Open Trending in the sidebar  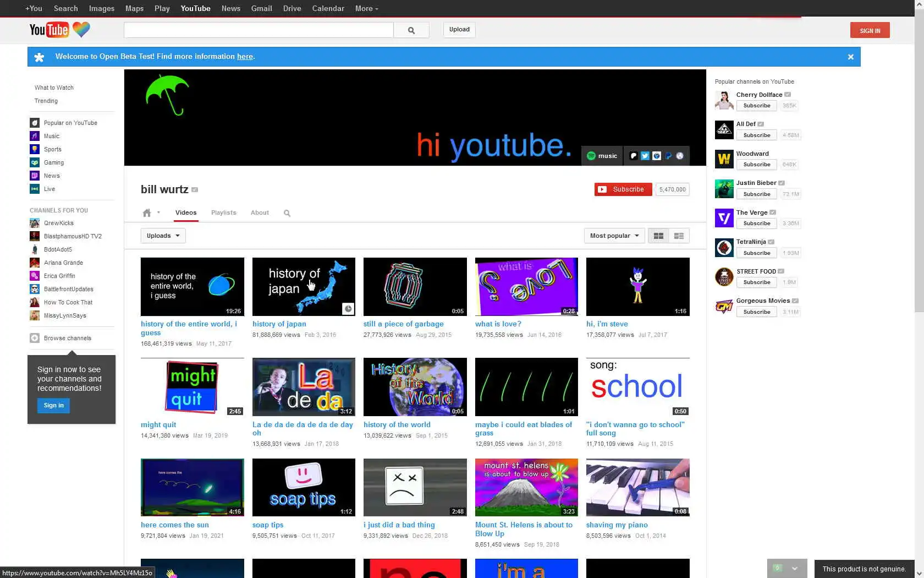46,101
